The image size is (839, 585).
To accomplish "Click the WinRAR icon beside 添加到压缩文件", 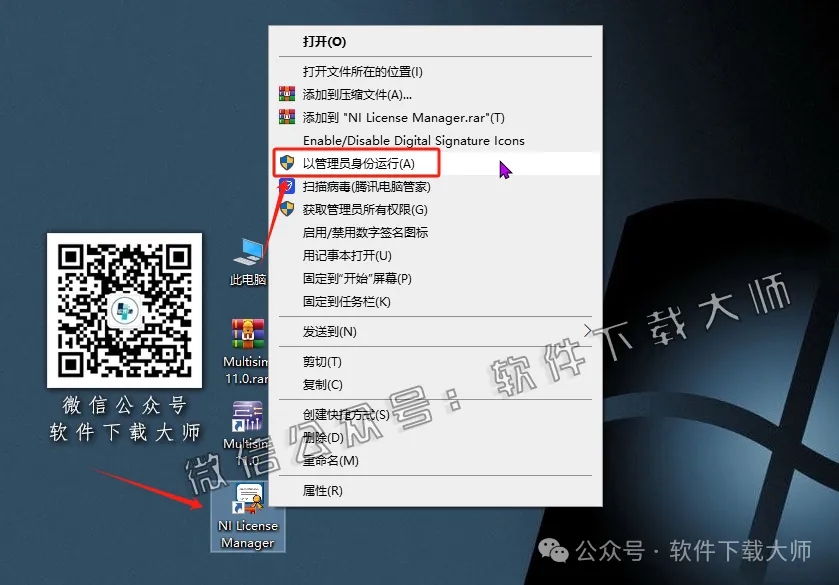I will click(x=288, y=94).
